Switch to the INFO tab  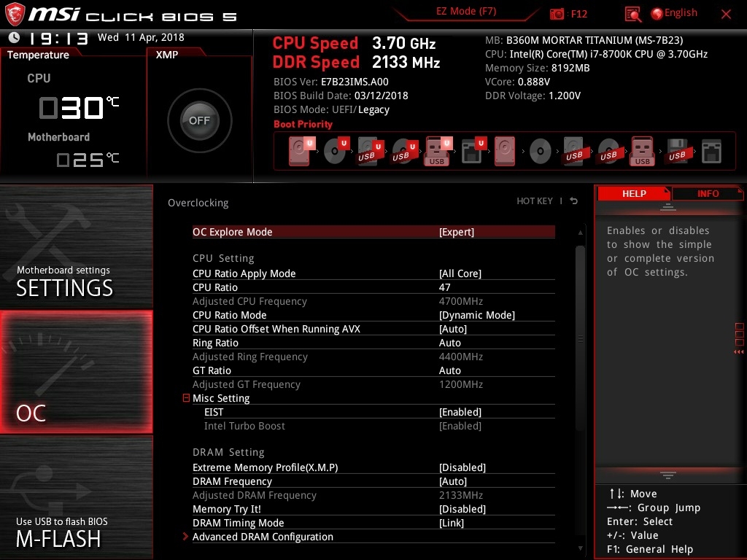pyautogui.click(x=708, y=193)
